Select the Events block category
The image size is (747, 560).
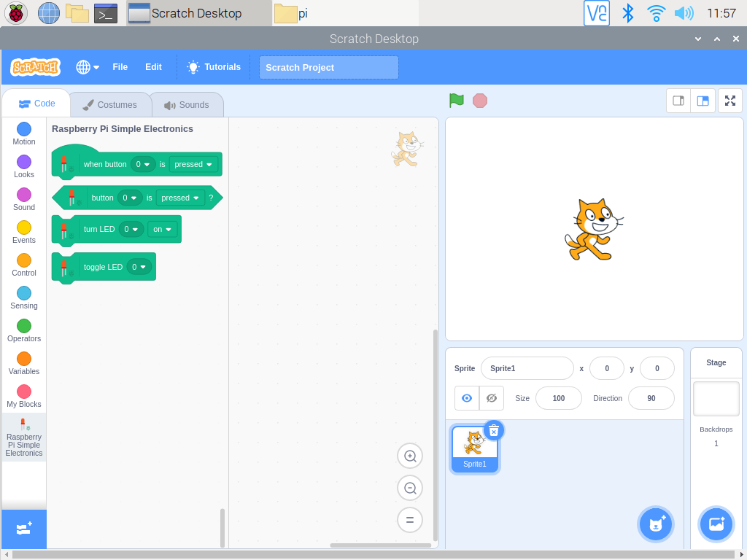[x=24, y=233]
